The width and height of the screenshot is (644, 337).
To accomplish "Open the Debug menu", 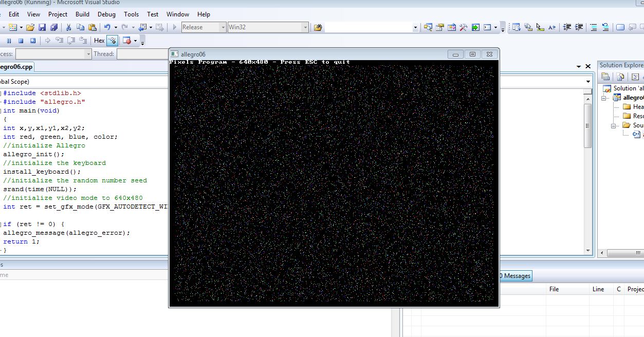I will click(106, 14).
